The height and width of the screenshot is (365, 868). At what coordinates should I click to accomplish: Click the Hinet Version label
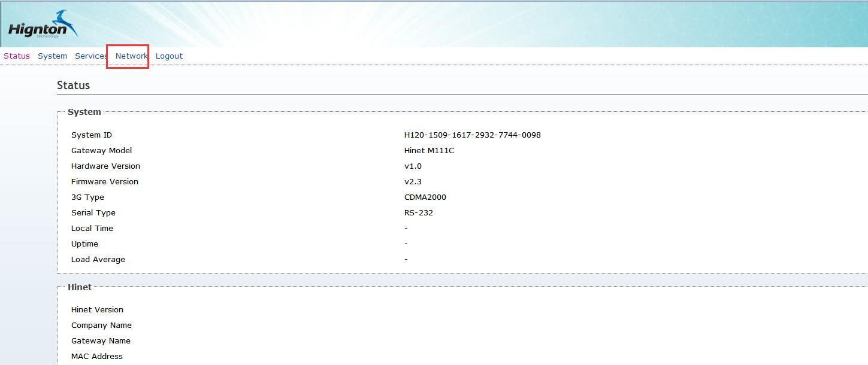point(97,310)
